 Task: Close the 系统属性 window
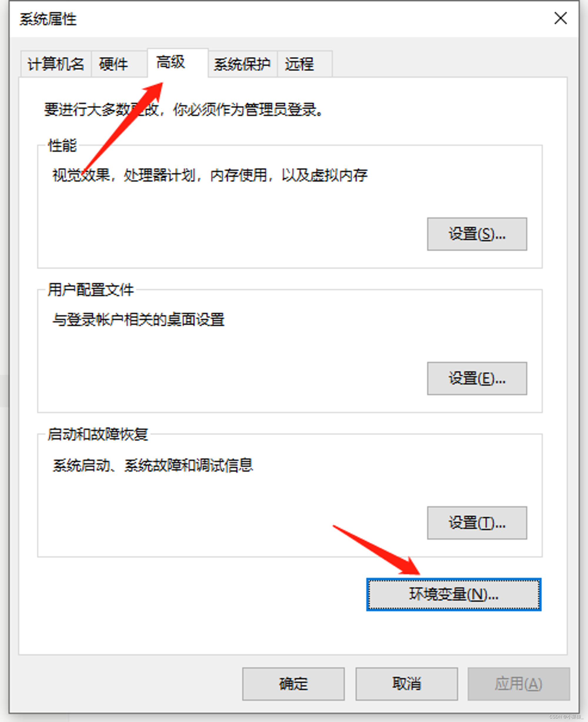pyautogui.click(x=561, y=18)
